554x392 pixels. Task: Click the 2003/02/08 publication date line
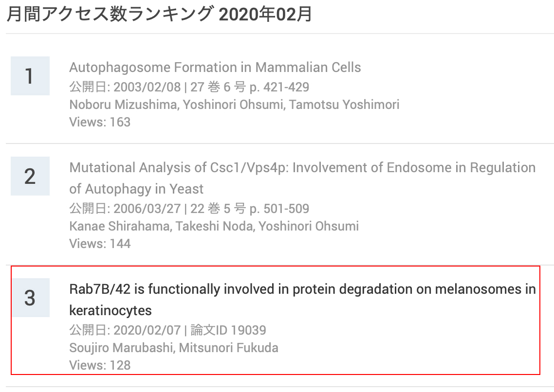[x=189, y=88]
